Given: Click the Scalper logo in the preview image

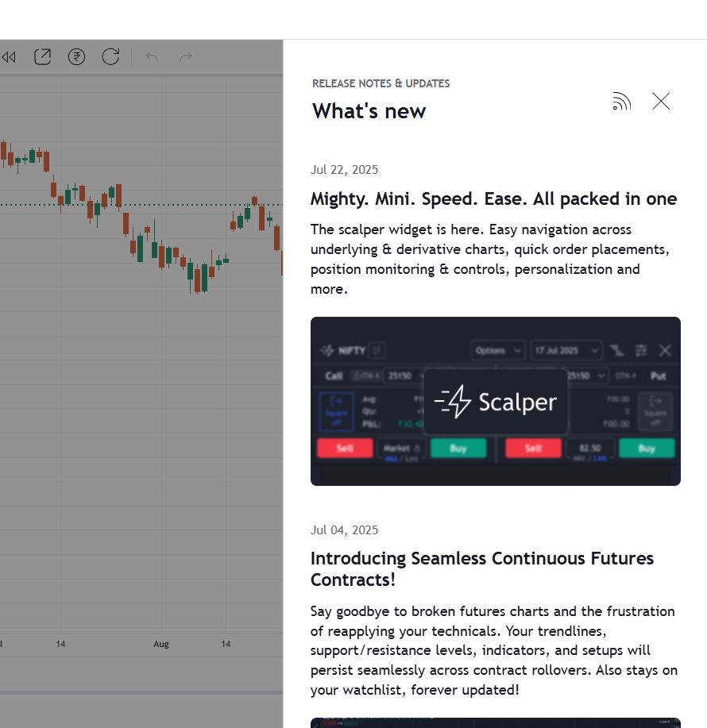Looking at the screenshot, I should (x=496, y=403).
